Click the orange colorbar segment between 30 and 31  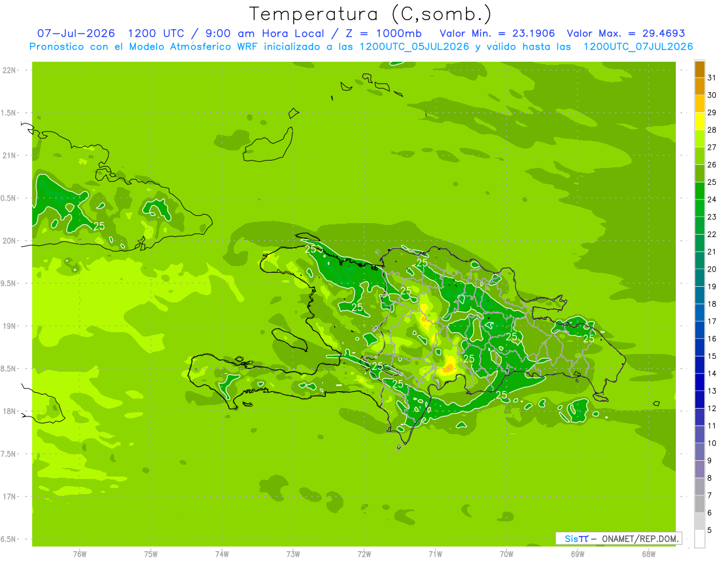coord(699,86)
